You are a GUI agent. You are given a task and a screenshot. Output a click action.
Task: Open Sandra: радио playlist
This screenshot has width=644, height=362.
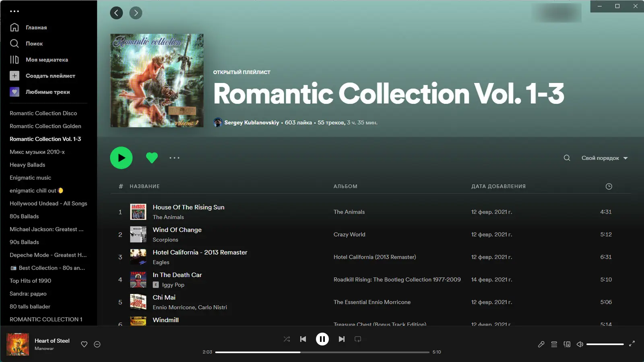[28, 294]
